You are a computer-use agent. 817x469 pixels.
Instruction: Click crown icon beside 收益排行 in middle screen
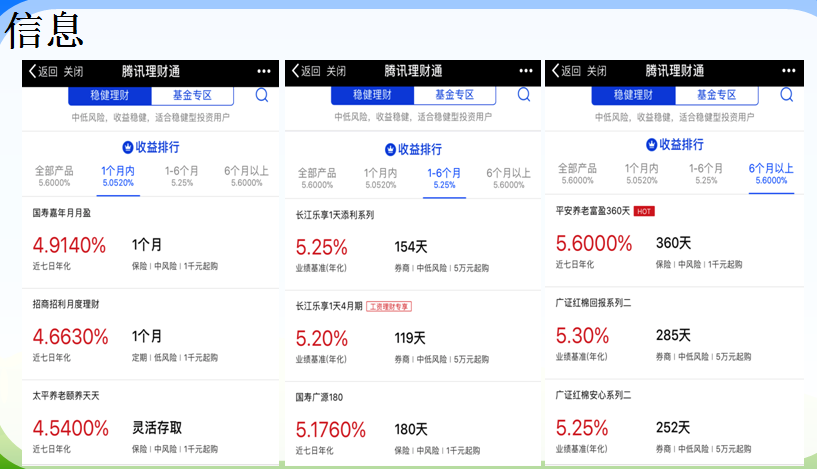(x=390, y=150)
